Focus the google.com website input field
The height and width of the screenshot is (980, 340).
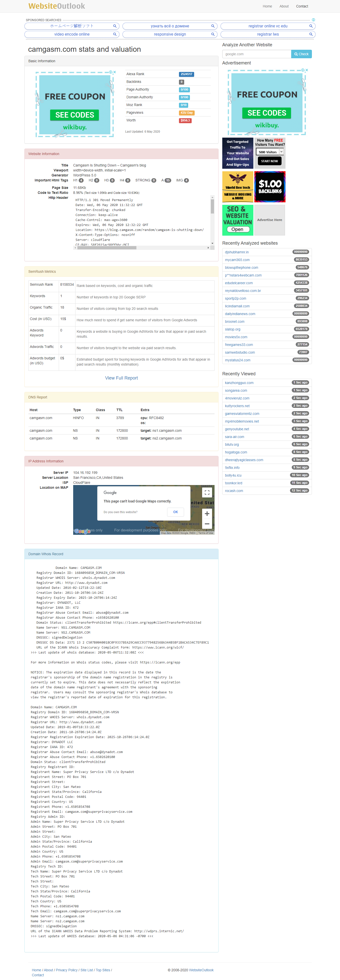pyautogui.click(x=257, y=54)
